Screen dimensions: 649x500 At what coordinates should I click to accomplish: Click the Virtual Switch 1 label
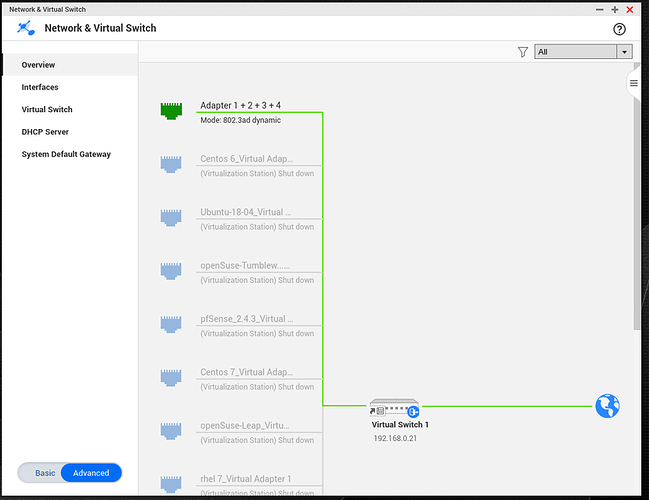[x=400, y=425]
